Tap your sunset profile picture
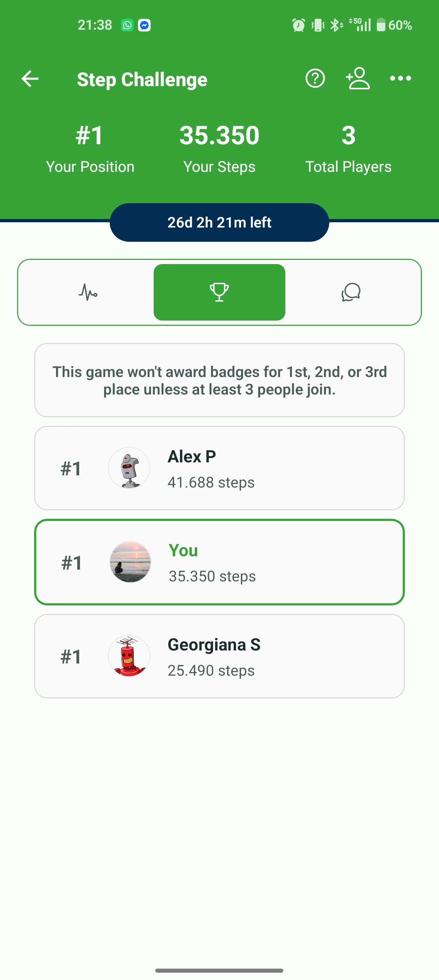 [130, 562]
